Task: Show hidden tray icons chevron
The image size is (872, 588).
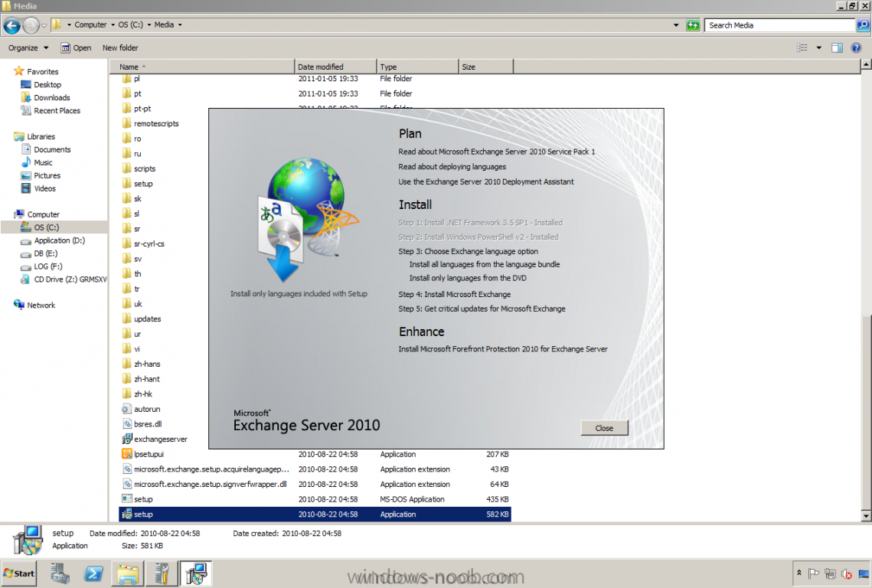Action: click(799, 573)
